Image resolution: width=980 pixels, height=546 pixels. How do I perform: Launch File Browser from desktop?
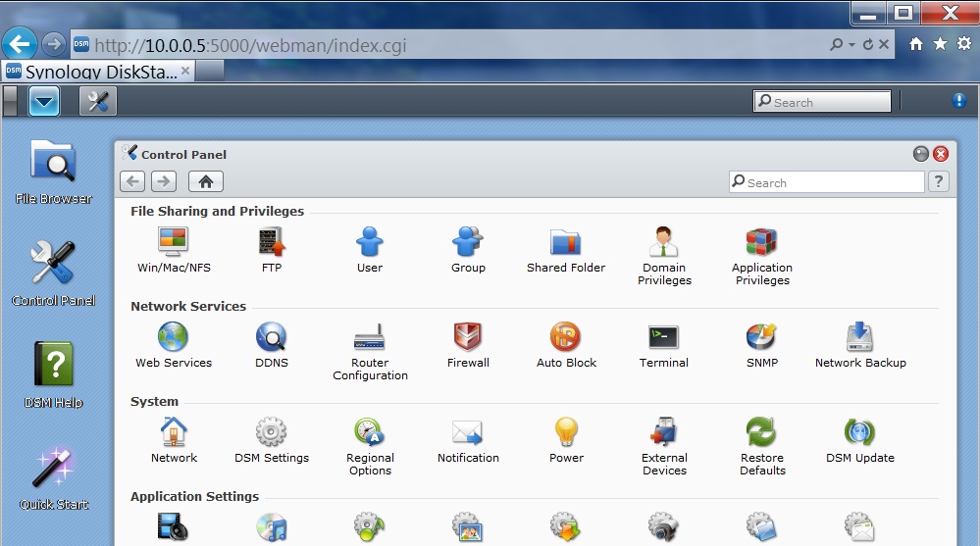[53, 172]
